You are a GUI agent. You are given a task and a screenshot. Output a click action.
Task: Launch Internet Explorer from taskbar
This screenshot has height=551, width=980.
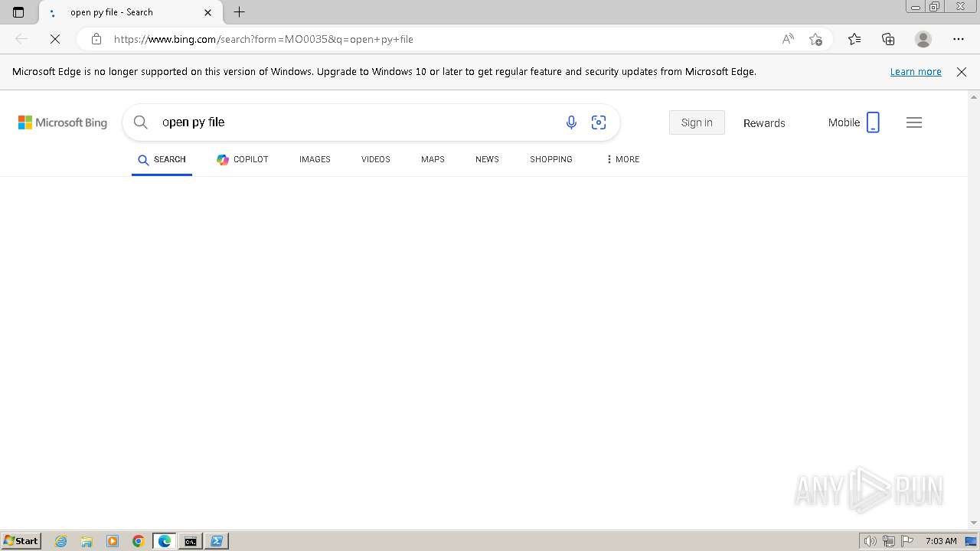[61, 541]
